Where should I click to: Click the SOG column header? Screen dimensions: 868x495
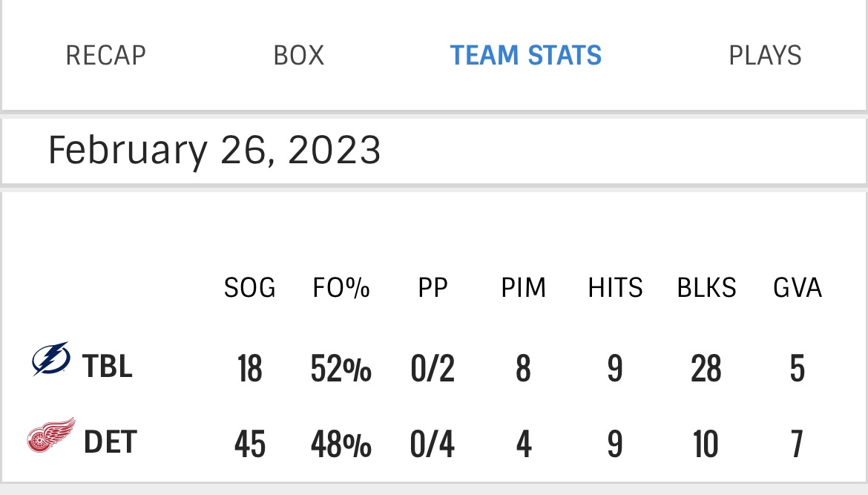click(250, 288)
